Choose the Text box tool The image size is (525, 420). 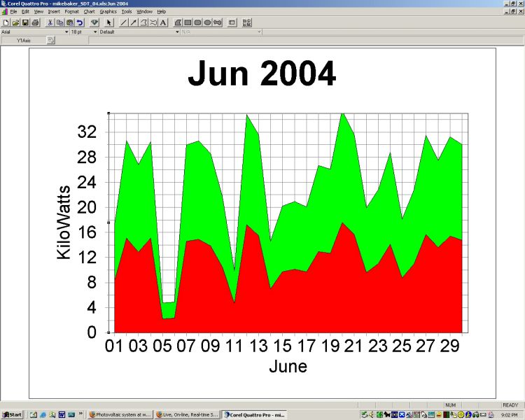pyautogui.click(x=163, y=22)
